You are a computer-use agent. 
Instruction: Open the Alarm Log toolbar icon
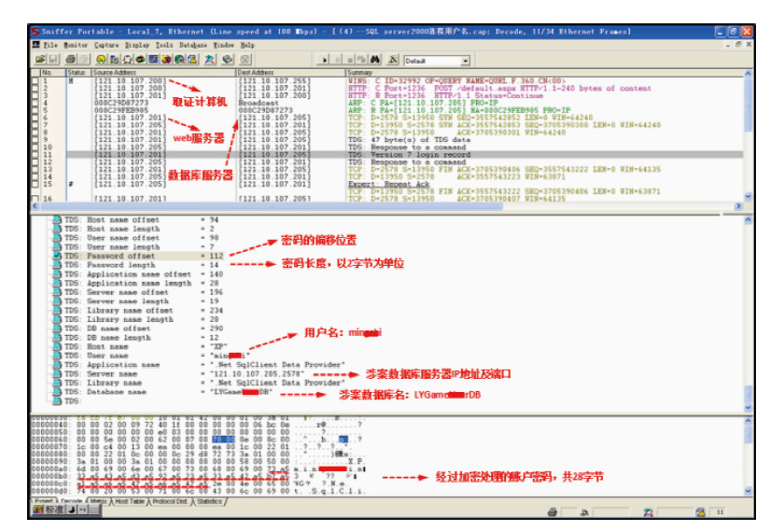point(192,60)
